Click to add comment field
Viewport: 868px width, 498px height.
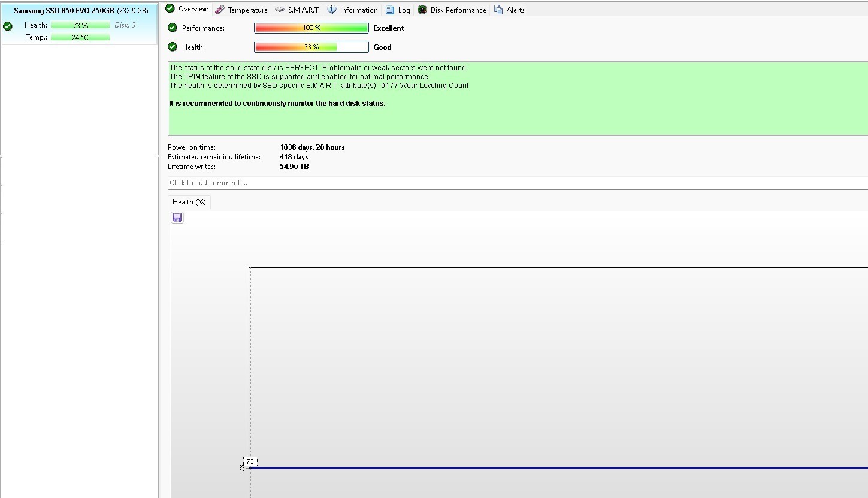[518, 183]
